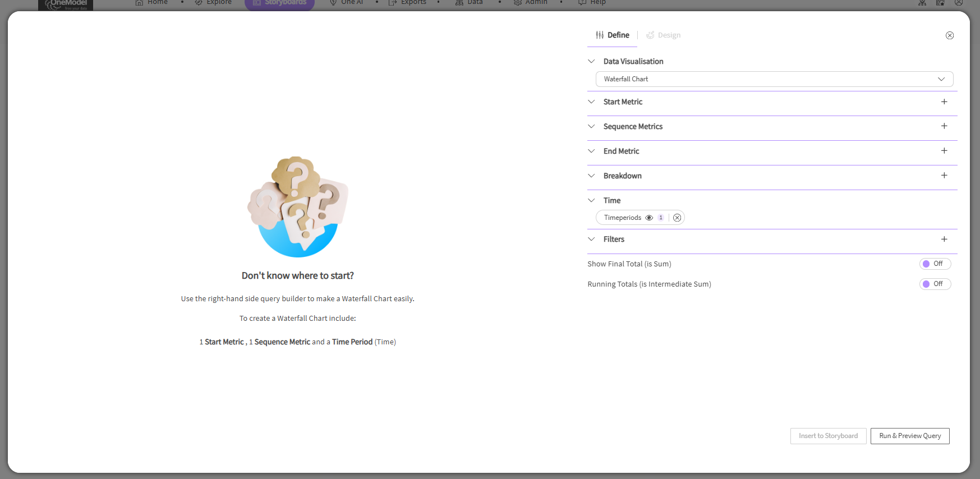Viewport: 980px width, 479px height.
Task: Collapse the Start Metric section chevron
Action: (x=591, y=102)
